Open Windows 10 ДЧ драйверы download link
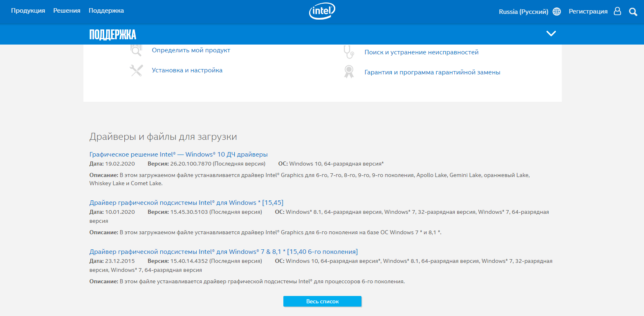Image resolution: width=644 pixels, height=316 pixels. point(178,154)
